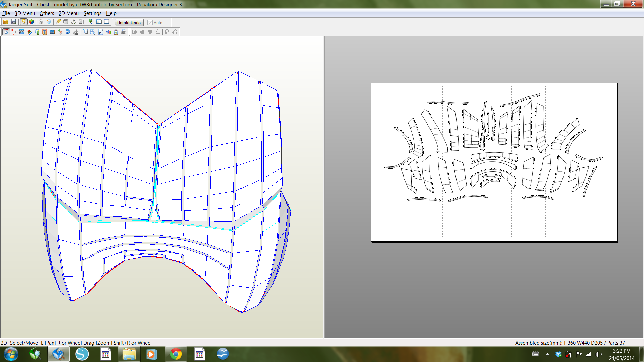Select the orange T text input tool
The height and width of the screenshot is (362, 644).
coord(45,32)
